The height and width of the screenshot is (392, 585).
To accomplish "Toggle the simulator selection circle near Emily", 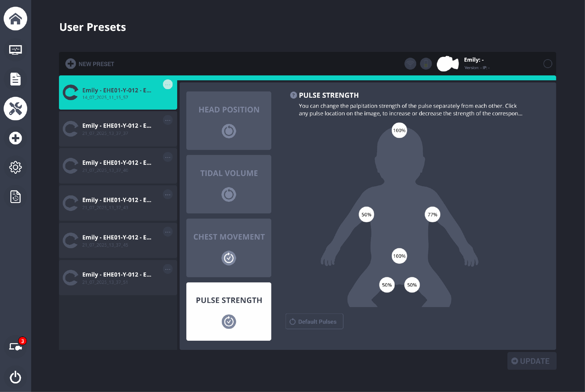I will click(x=547, y=64).
